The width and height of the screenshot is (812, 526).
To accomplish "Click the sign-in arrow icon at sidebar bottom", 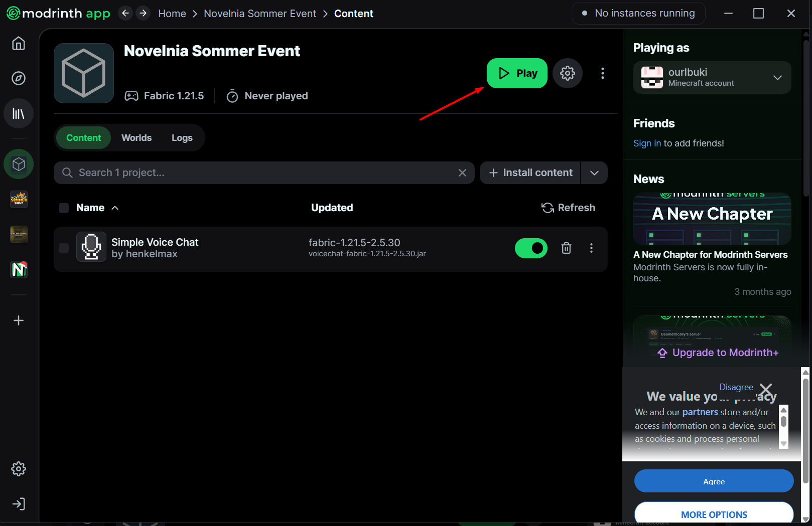I will [x=19, y=504].
